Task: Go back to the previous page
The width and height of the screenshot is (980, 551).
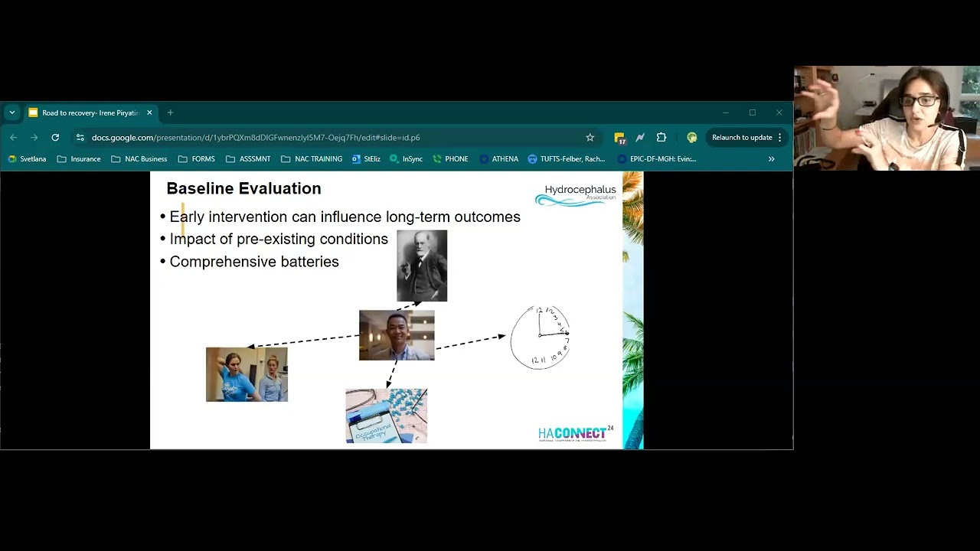Action: pyautogui.click(x=13, y=138)
